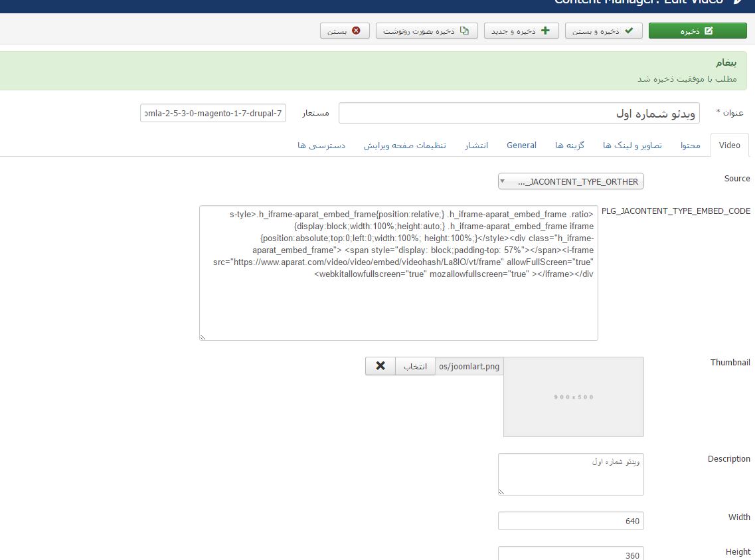This screenshot has width=755, height=560.
Task: Click the message text مطلب با موفقیت ذخیره شد
Action: pos(687,79)
